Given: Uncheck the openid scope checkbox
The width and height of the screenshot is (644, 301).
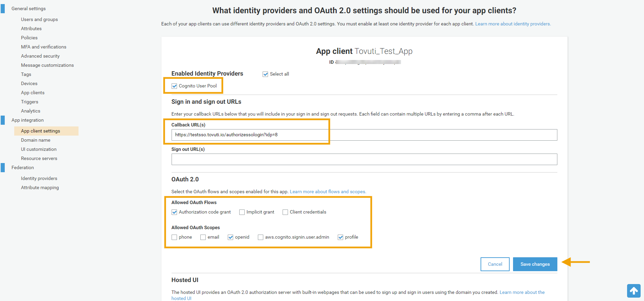Looking at the screenshot, I should tap(230, 237).
